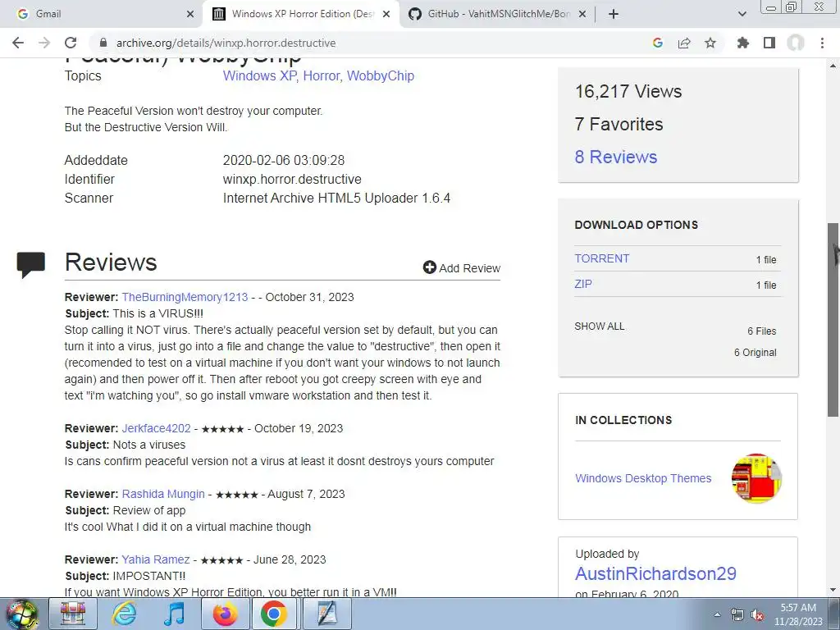Download the TORRENT option

[602, 258]
